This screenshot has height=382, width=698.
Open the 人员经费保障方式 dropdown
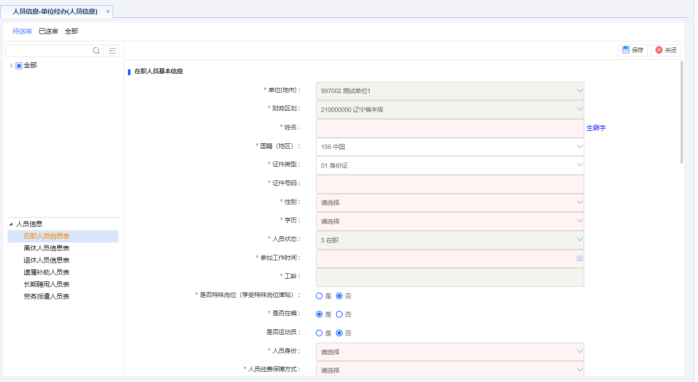pyautogui.click(x=450, y=370)
